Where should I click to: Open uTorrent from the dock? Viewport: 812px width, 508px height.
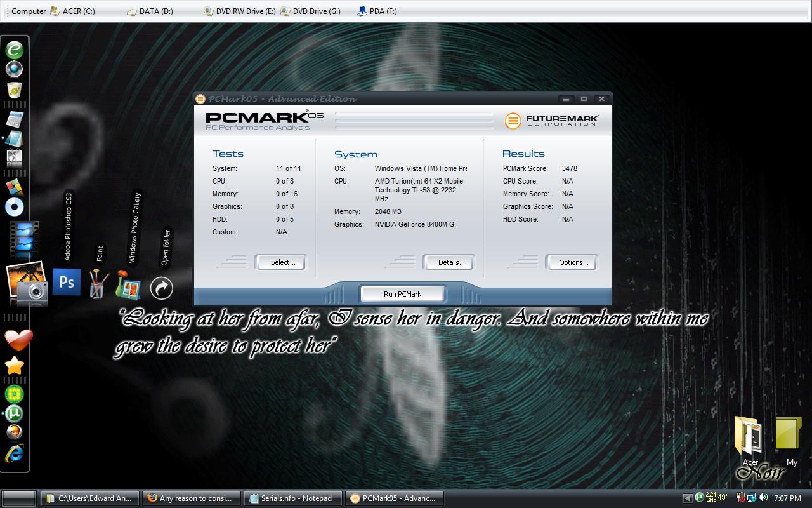tap(14, 413)
